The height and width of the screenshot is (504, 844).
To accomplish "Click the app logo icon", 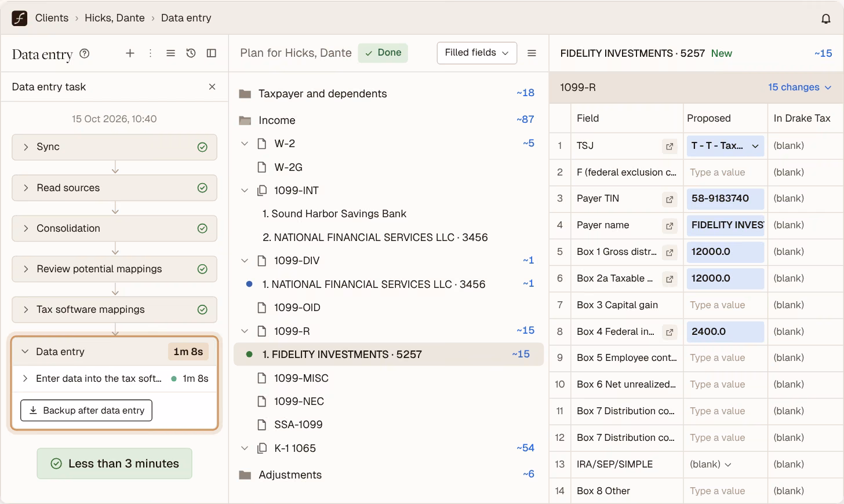I will pos(20,19).
